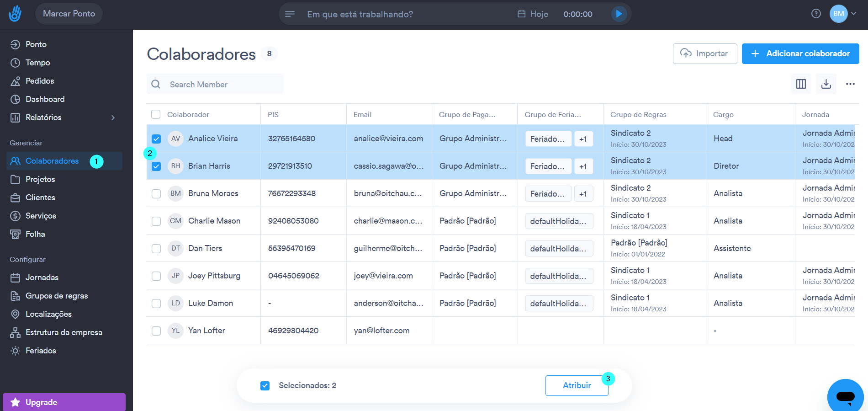This screenshot has height=411, width=868.
Task: Toggle the Selecionados checkbox in bottom bar
Action: tap(265, 385)
